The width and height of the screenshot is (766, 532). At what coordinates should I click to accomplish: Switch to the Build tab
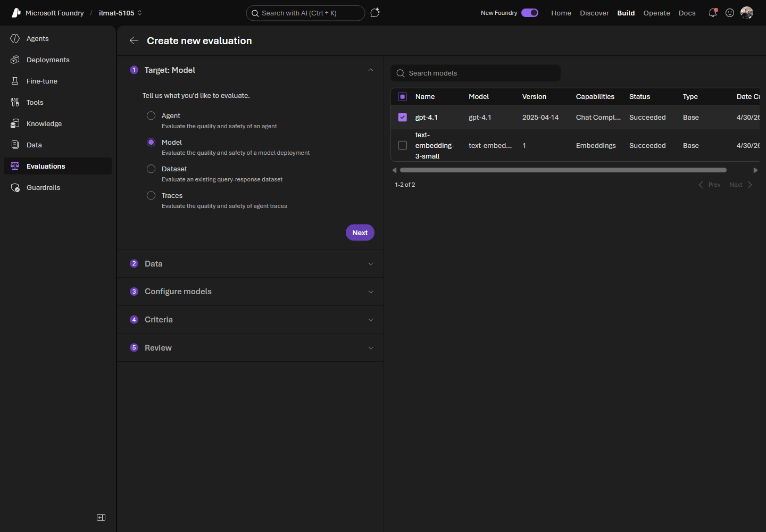[626, 13]
